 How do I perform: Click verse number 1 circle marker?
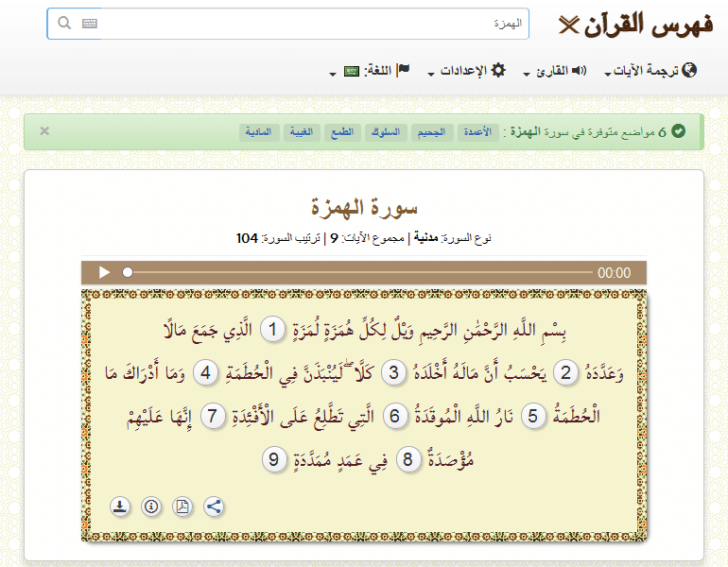[x=273, y=330]
